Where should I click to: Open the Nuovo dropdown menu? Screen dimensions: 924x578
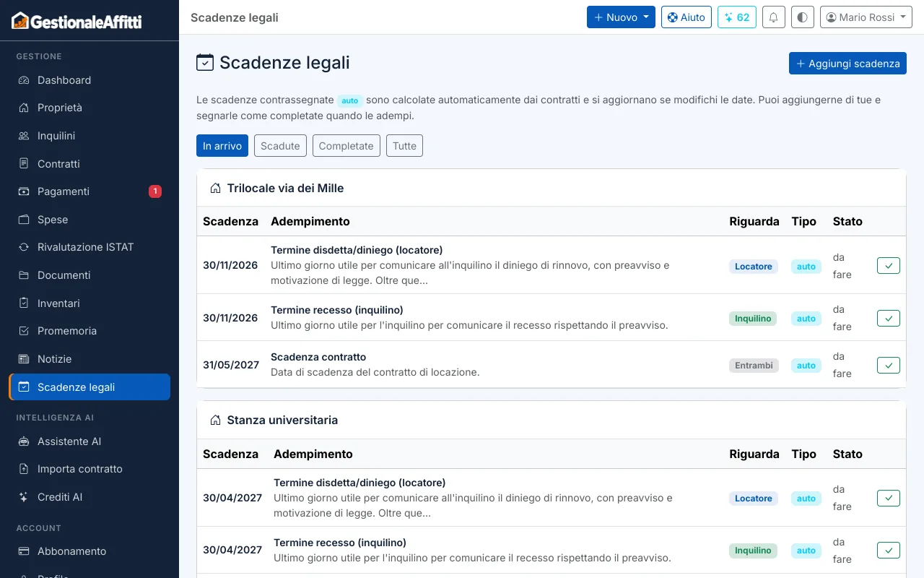pos(621,17)
